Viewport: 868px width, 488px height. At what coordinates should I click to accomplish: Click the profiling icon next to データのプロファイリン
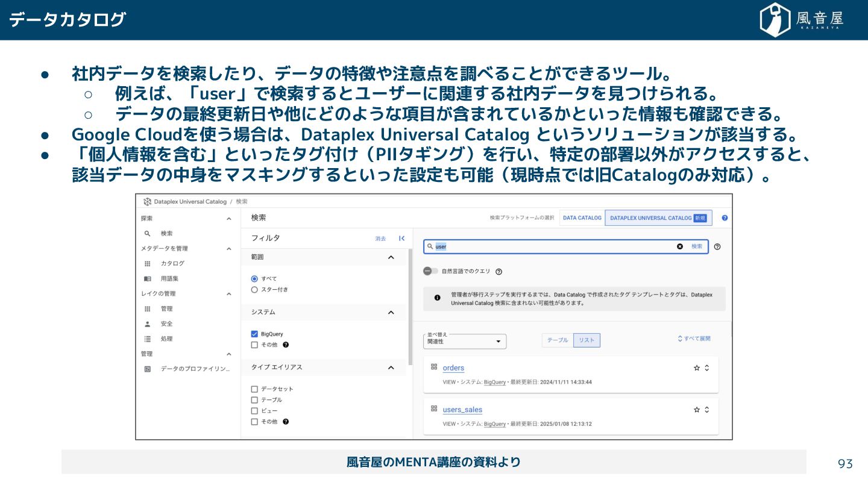[x=147, y=369]
